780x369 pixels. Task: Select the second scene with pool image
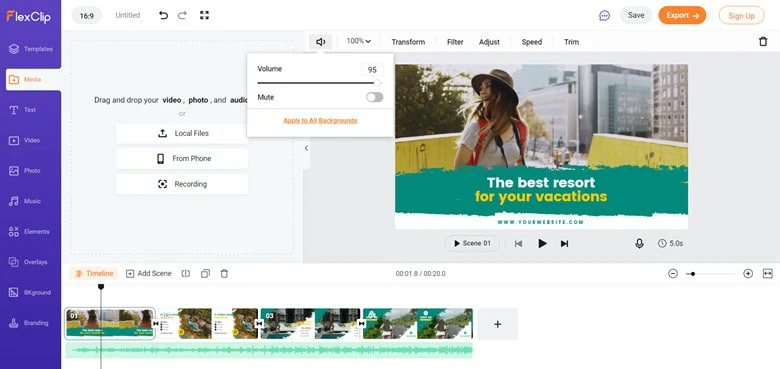208,324
